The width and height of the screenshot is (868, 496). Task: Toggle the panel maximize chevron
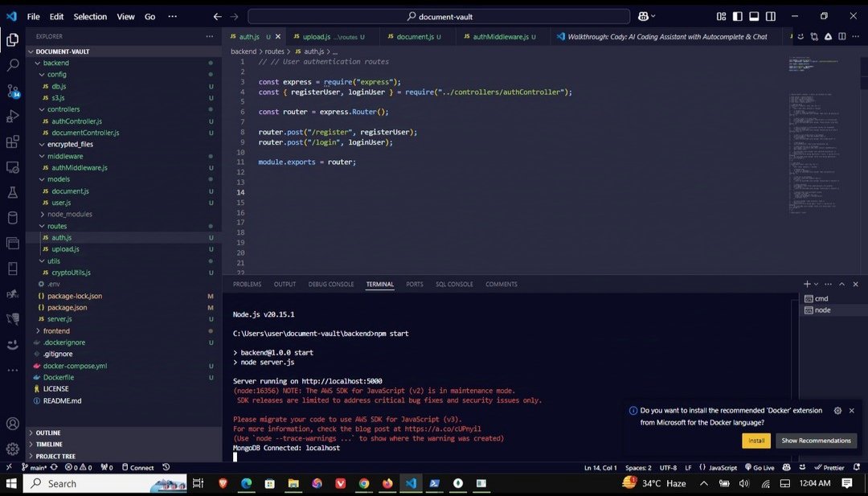[x=841, y=284]
